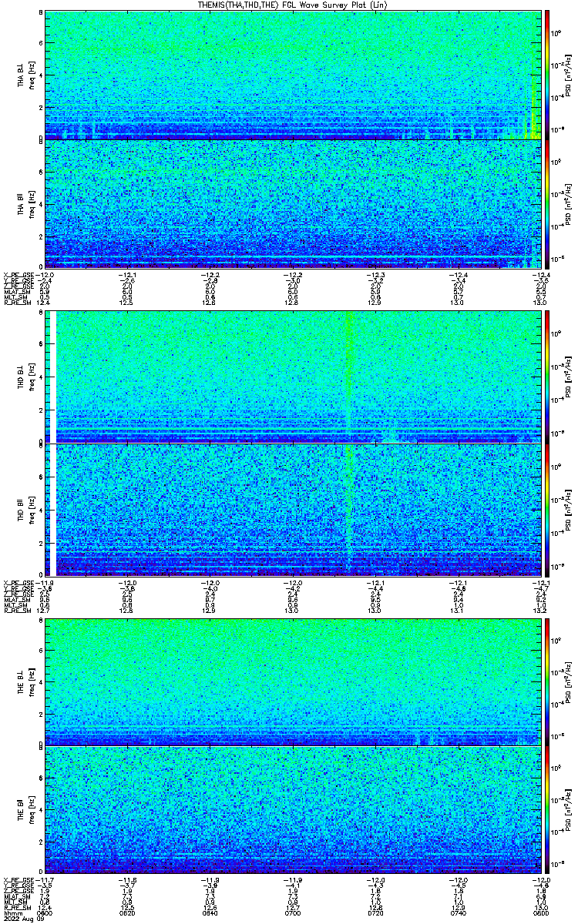
Task: Select the THD B-perpendicular spectrogram panel
Action: (x=293, y=377)
